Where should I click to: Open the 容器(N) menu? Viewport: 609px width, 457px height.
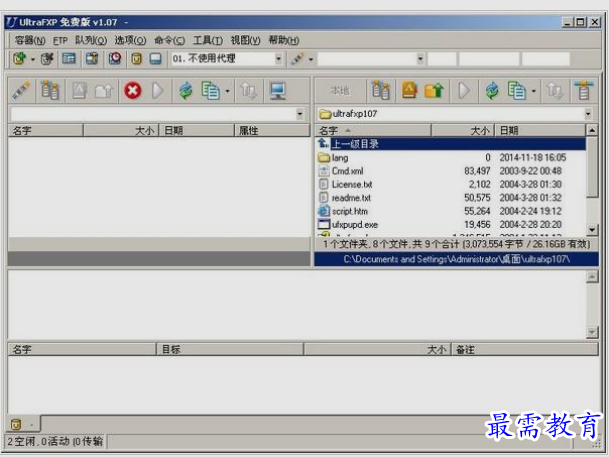coord(30,40)
